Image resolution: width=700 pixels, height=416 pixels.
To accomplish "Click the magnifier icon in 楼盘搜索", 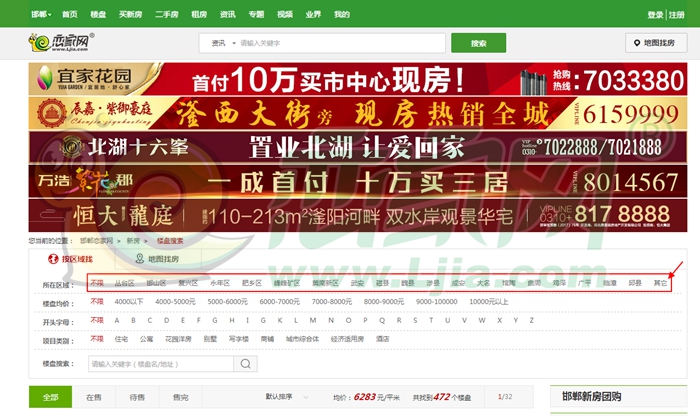I will tap(246, 364).
